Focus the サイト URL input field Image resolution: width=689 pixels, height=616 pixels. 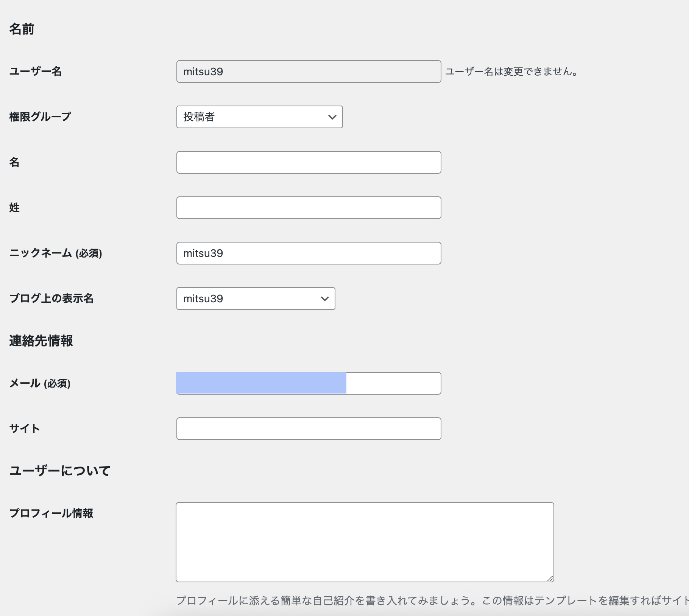click(309, 429)
